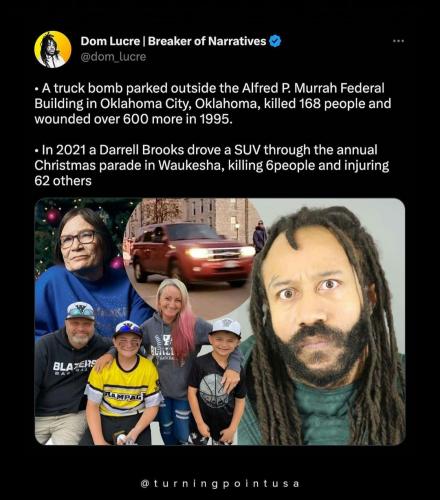The width and height of the screenshot is (440, 500).
Task: Click the blue verified checkmark badge
Action: click(275, 41)
